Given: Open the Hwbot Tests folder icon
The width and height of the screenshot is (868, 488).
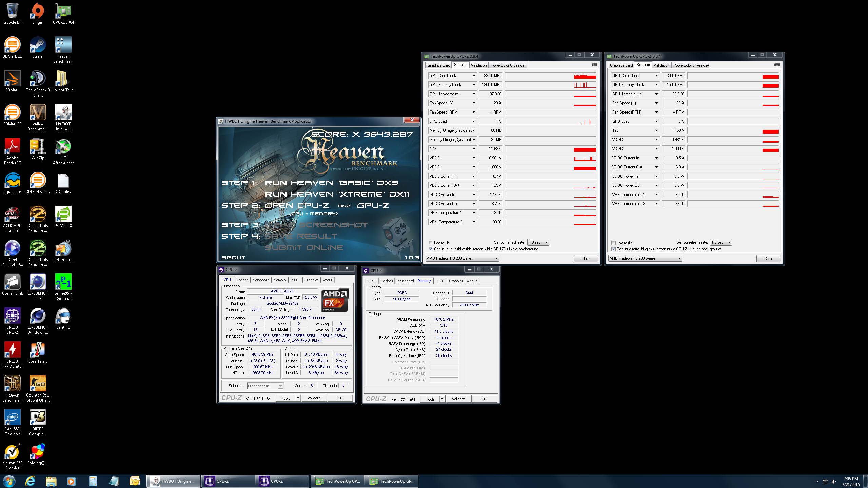Looking at the screenshot, I should point(63,81).
